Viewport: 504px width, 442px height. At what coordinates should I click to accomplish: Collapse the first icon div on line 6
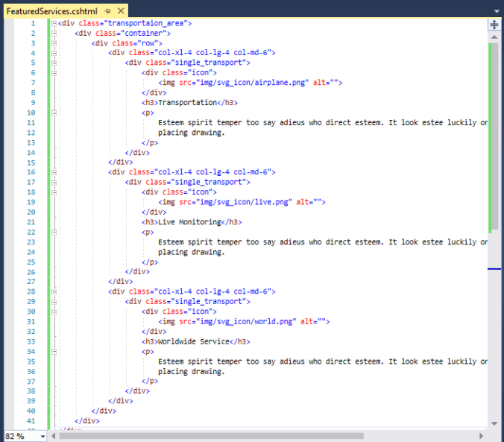pyautogui.click(x=54, y=73)
